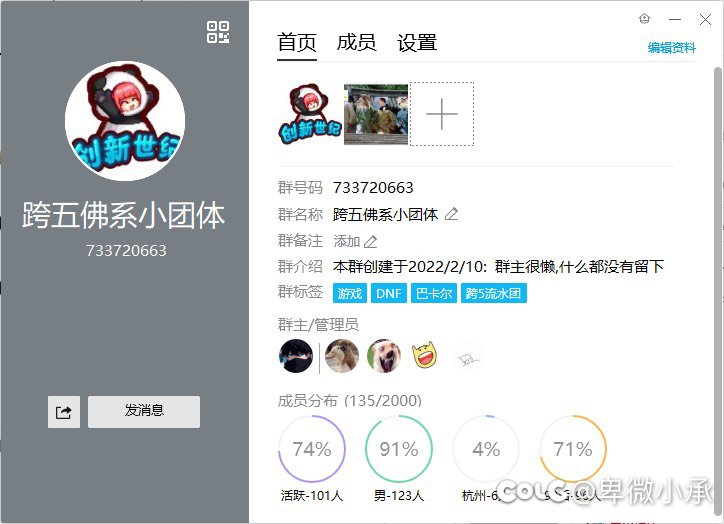
Task: Close the group profile window
Action: pos(705,19)
